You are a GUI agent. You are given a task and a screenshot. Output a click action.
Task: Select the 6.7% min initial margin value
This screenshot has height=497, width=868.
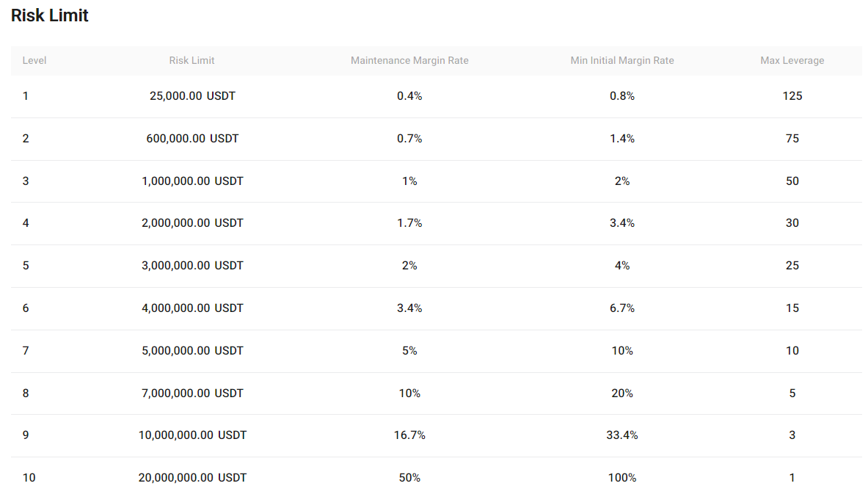click(622, 308)
